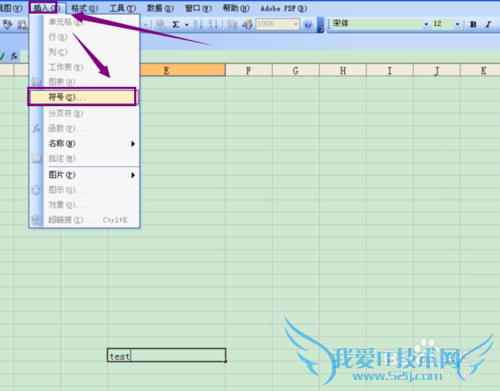The height and width of the screenshot is (391, 500).
Task: Click the cell containing test
Action: 166,355
